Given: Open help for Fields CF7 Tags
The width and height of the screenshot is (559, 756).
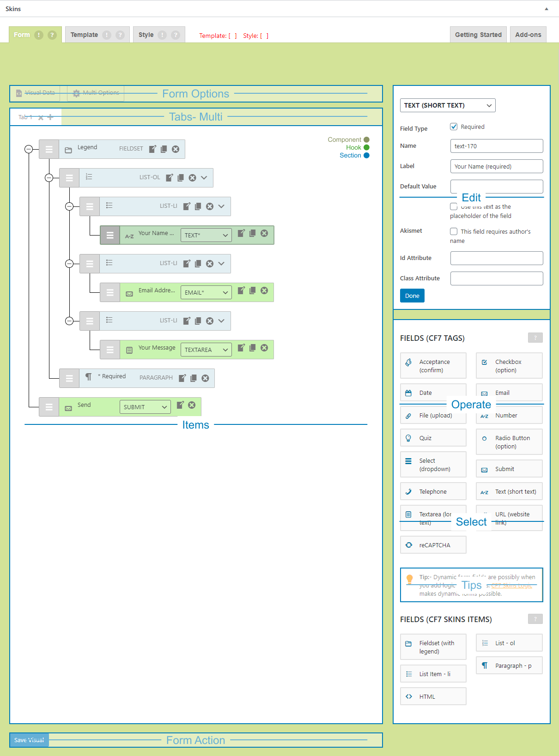Looking at the screenshot, I should point(535,338).
